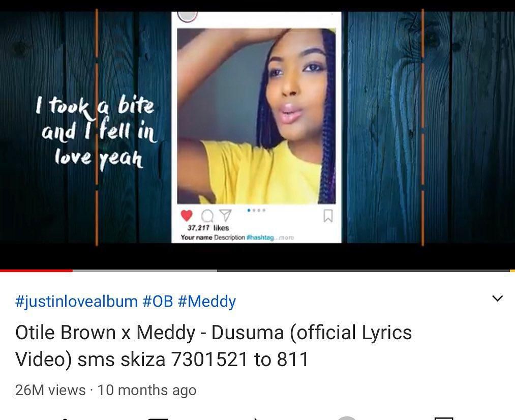Tap the '26M views · 10 months ago' line
Image resolution: width=515 pixels, height=420 pixels.
point(106,390)
